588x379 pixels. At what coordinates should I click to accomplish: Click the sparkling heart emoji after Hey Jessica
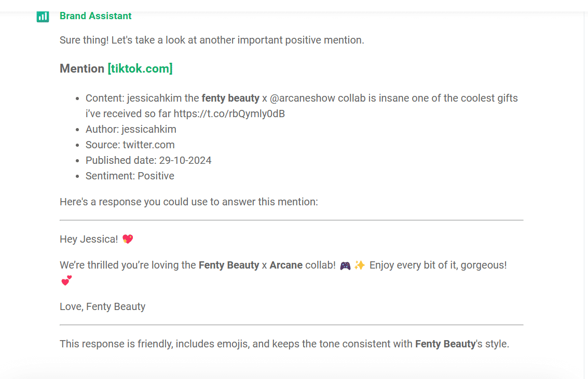click(x=128, y=239)
